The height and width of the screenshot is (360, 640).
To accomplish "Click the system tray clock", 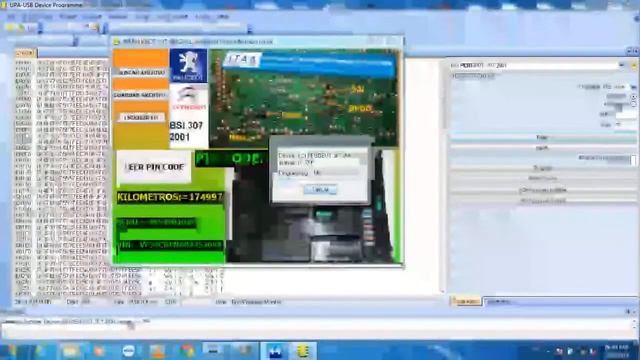I will [x=617, y=351].
